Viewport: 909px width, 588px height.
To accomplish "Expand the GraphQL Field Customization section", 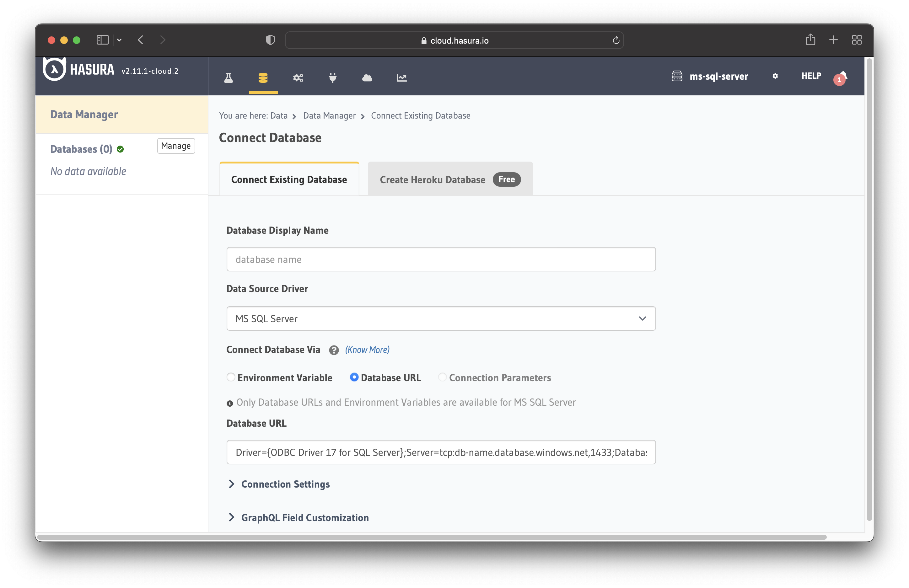I will 304,518.
